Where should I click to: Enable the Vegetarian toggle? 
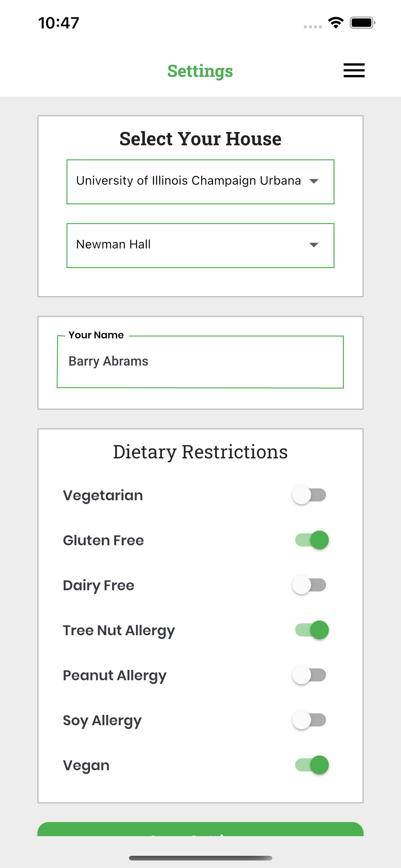tap(309, 495)
